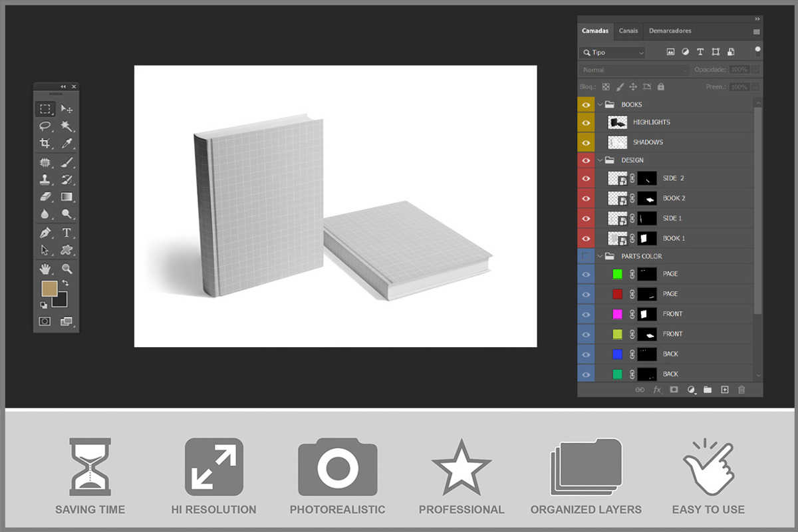Viewport: 798px width, 532px height.
Task: Create a new layer with the plus icon
Action: (x=725, y=390)
